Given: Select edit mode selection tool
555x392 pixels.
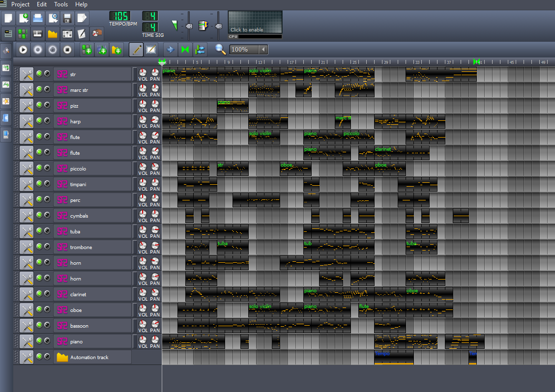Looking at the screenshot, I should [151, 50].
